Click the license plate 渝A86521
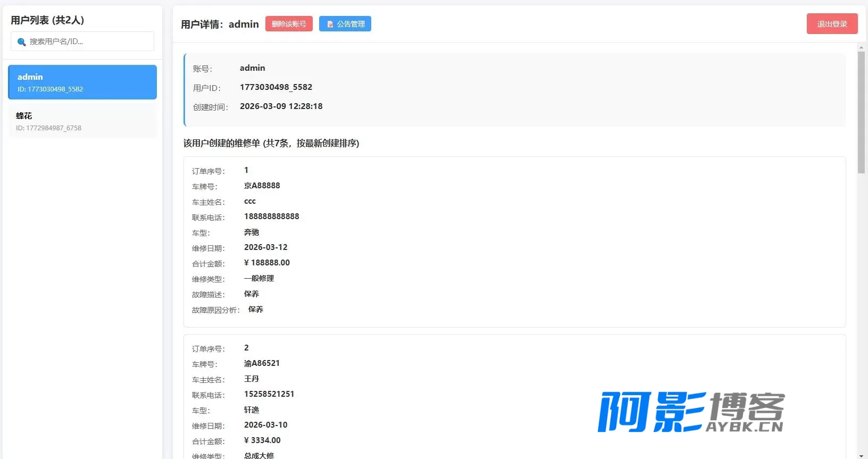Viewport: 868px width, 459px height. (x=262, y=363)
